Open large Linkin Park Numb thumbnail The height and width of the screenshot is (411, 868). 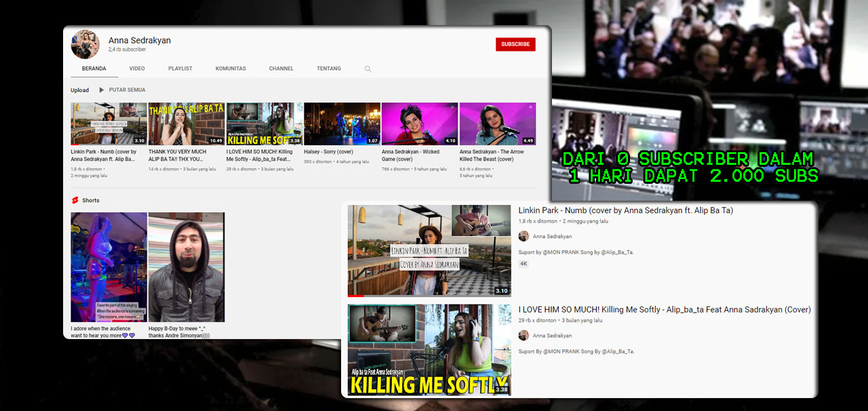[x=429, y=251]
